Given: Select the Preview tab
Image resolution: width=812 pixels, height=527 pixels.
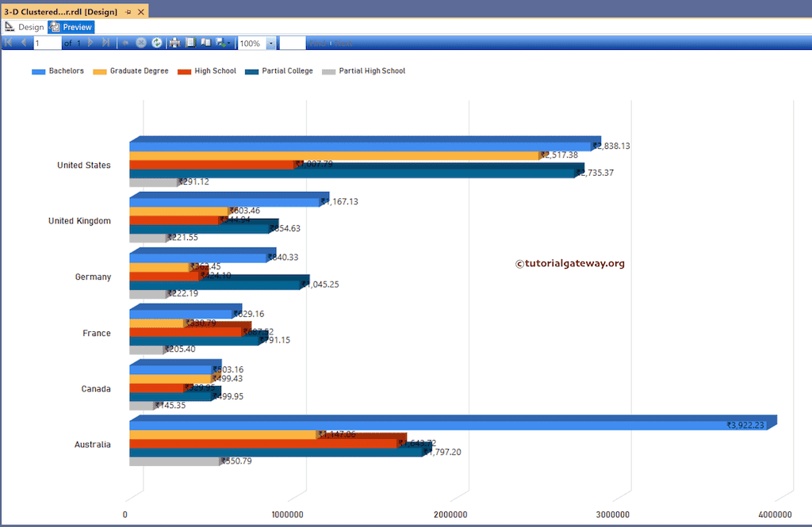Looking at the screenshot, I should tap(71, 26).
